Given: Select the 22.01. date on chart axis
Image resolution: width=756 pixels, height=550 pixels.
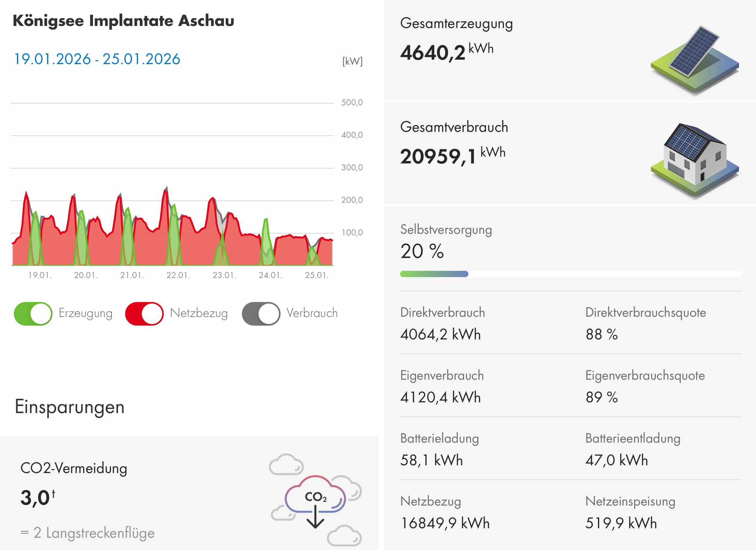Looking at the screenshot, I should (x=178, y=275).
